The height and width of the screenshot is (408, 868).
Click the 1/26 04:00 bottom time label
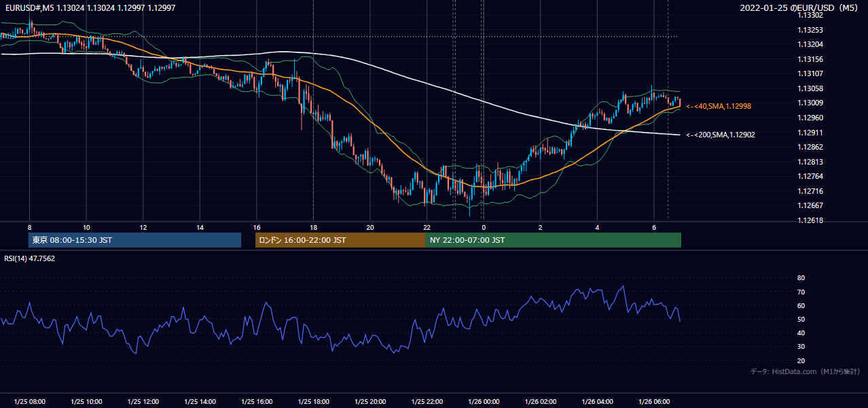[597, 402]
